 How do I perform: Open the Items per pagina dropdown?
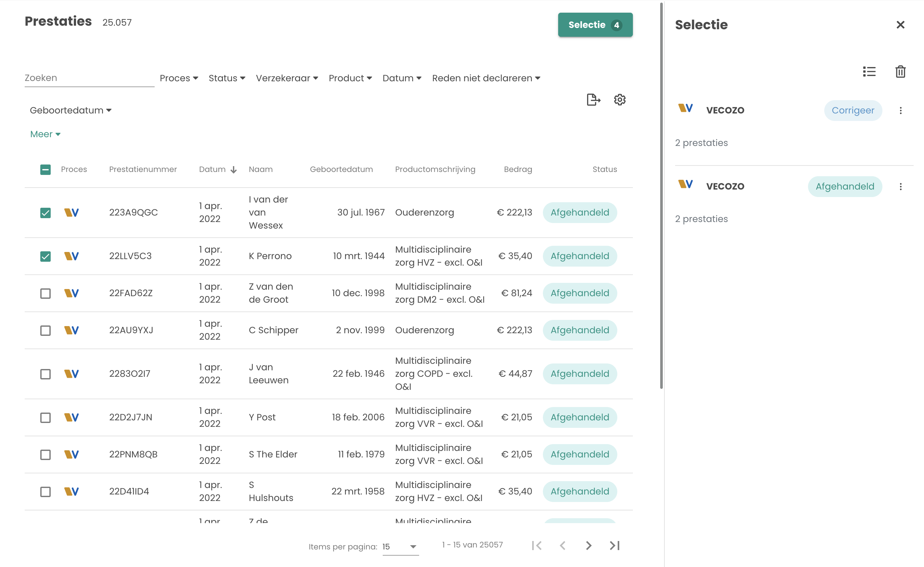tap(400, 547)
